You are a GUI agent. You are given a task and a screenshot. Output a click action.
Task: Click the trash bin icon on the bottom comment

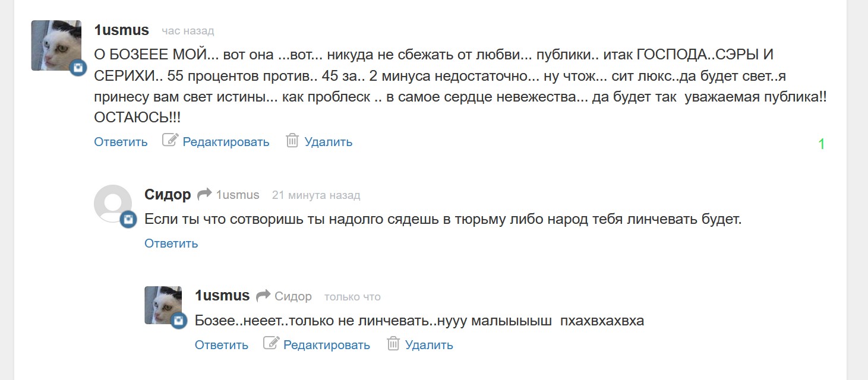click(393, 344)
